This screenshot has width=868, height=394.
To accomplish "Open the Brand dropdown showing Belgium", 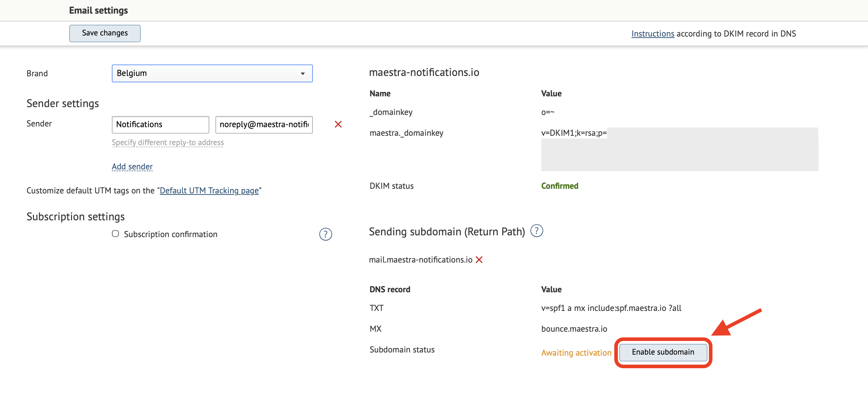I will pyautogui.click(x=212, y=73).
